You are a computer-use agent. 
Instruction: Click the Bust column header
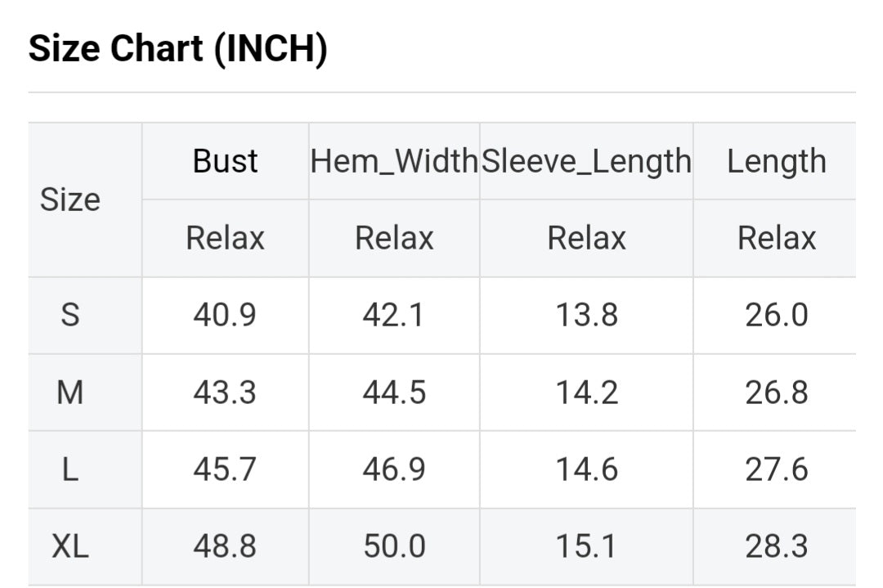click(x=225, y=161)
